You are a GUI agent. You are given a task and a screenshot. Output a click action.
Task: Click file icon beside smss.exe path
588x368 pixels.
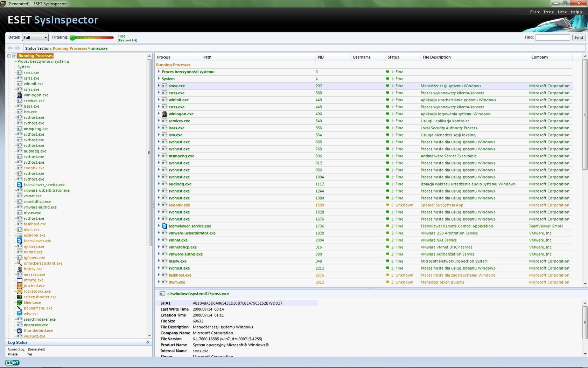click(x=162, y=294)
